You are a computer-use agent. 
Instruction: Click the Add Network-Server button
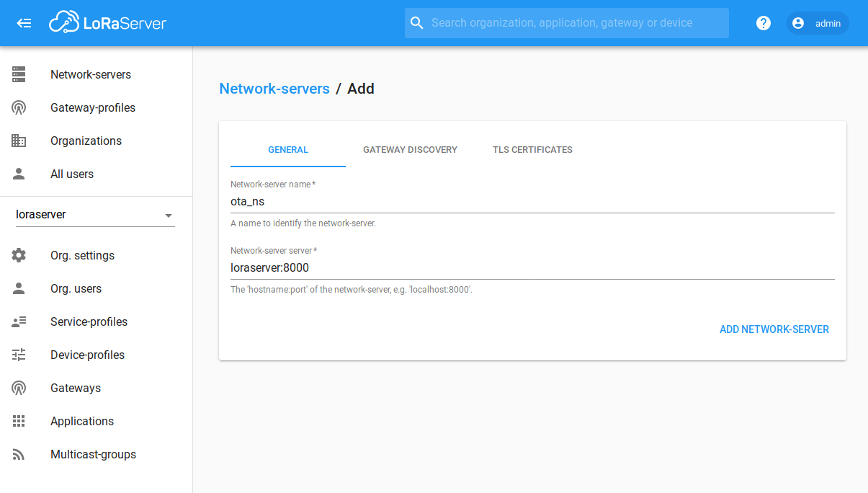tap(774, 329)
